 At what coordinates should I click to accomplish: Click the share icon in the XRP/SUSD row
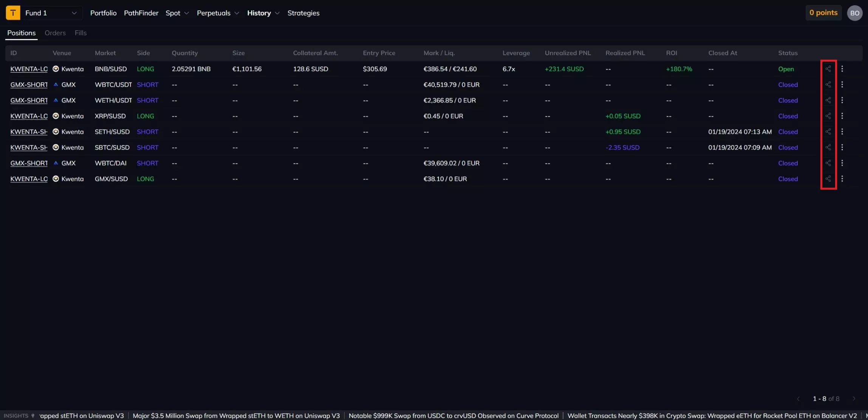828,116
